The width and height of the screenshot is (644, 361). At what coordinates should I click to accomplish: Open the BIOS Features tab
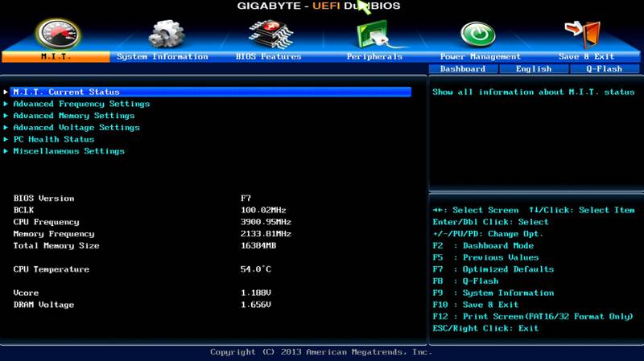pos(269,56)
